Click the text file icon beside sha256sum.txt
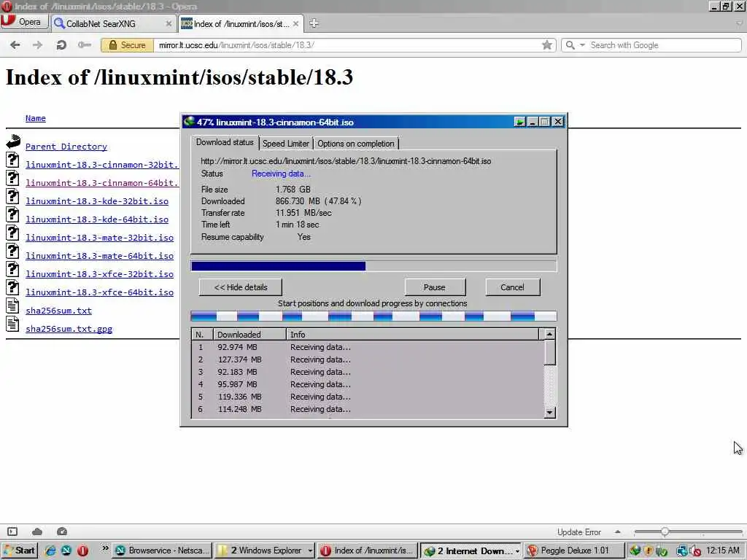The width and height of the screenshot is (747, 560). [x=13, y=306]
